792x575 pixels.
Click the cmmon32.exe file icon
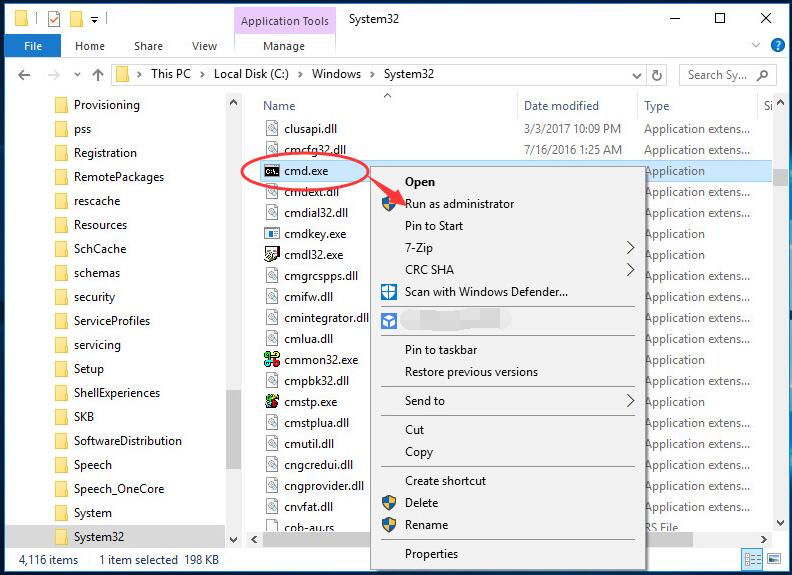click(272, 360)
